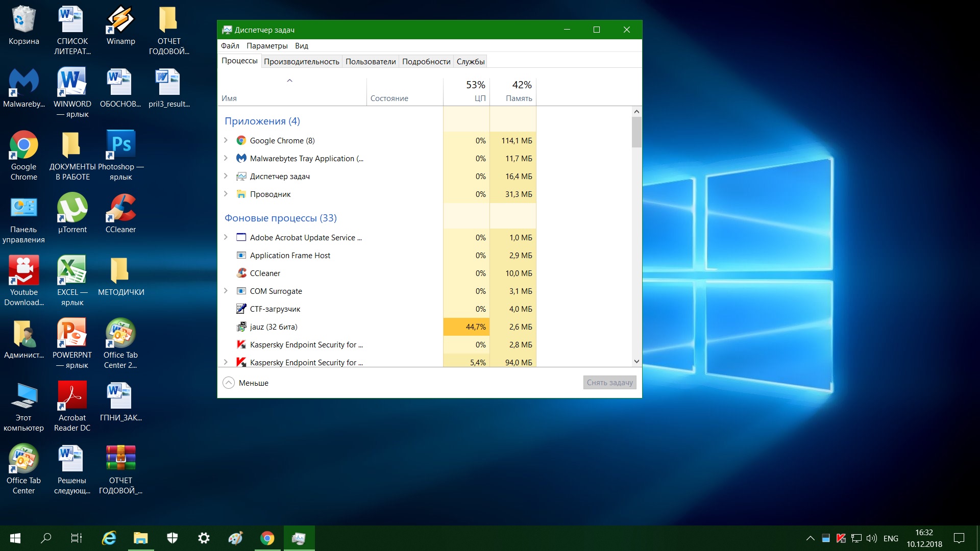The width and height of the screenshot is (980, 551).
Task: Click the Kaspersky icon in system tray
Action: coord(841,538)
